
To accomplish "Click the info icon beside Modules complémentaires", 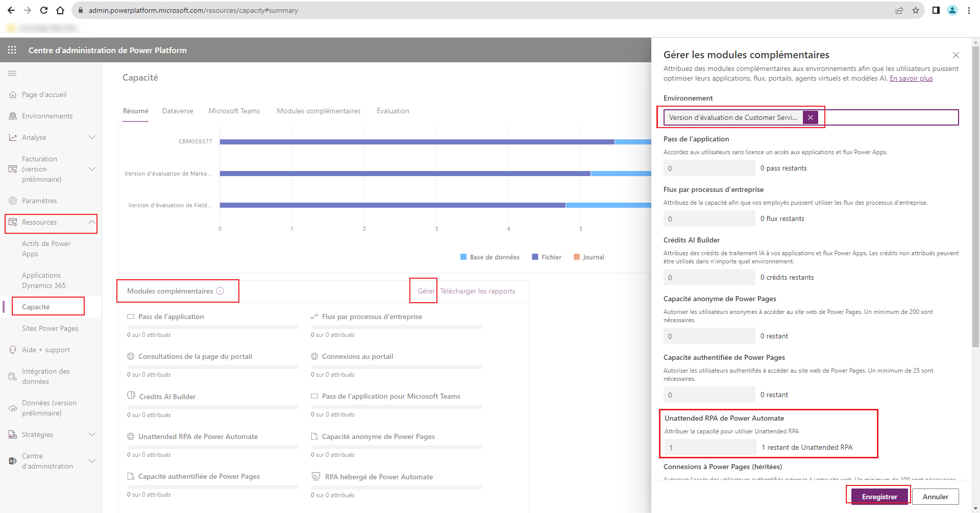I will [x=220, y=291].
